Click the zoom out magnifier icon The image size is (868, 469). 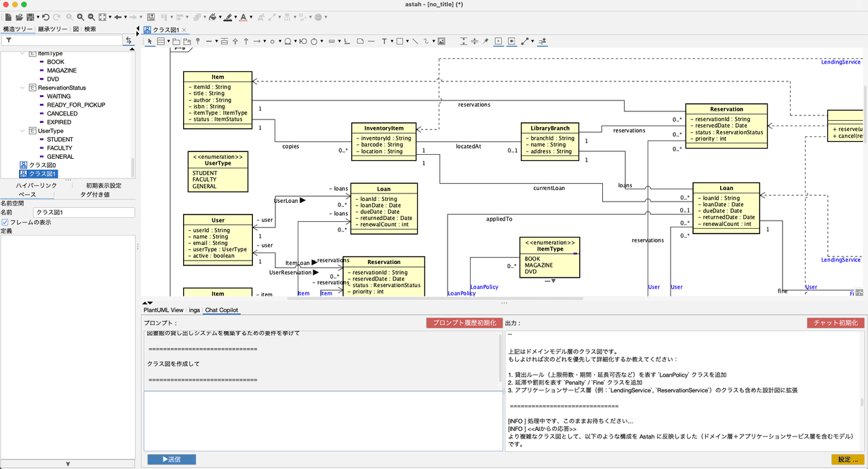pyautogui.click(x=91, y=16)
